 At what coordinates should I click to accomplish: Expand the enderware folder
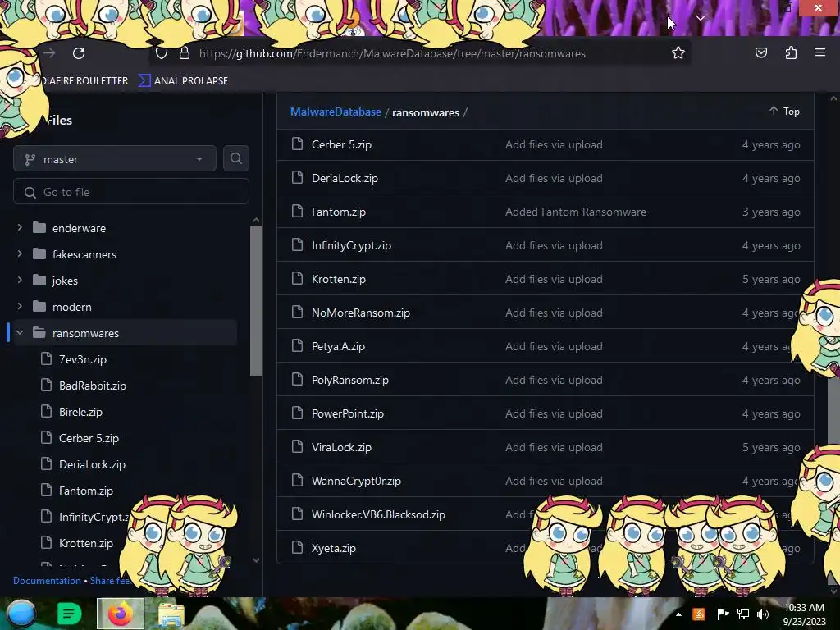(x=20, y=228)
